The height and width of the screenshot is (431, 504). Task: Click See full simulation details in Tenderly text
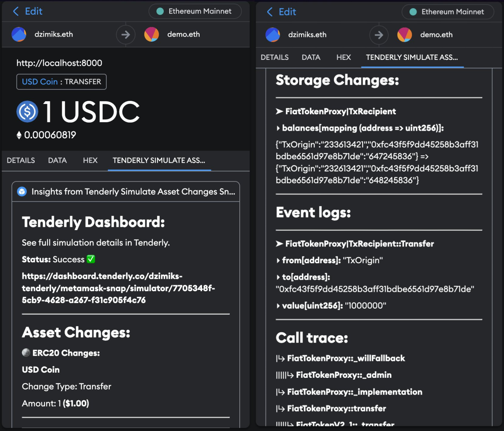96,243
